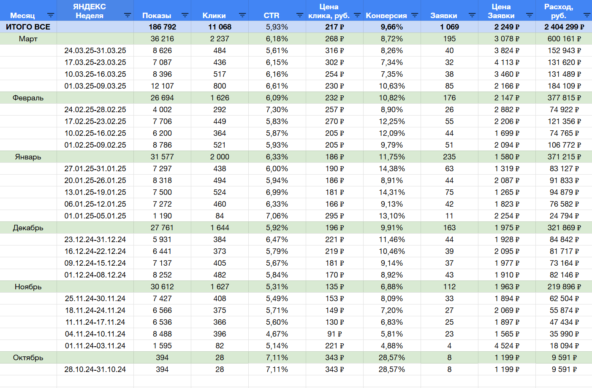Open the Показы column filter icon
This screenshot has height=388, width=592.
(x=185, y=15)
